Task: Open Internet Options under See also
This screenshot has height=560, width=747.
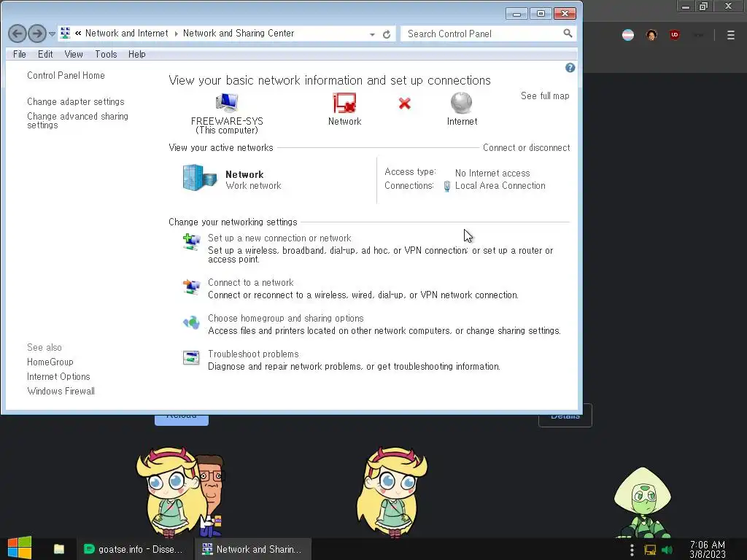Action: pyautogui.click(x=58, y=377)
